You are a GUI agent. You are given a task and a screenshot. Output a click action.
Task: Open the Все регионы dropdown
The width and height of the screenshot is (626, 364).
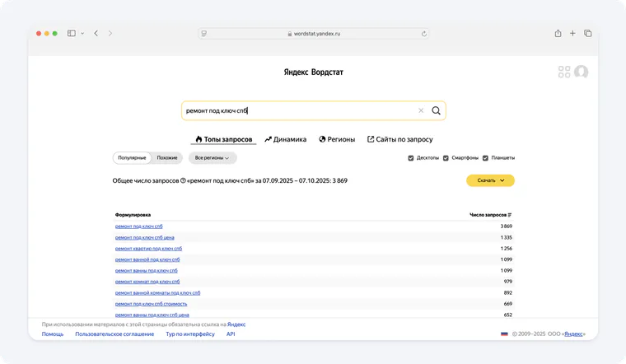pyautogui.click(x=213, y=157)
